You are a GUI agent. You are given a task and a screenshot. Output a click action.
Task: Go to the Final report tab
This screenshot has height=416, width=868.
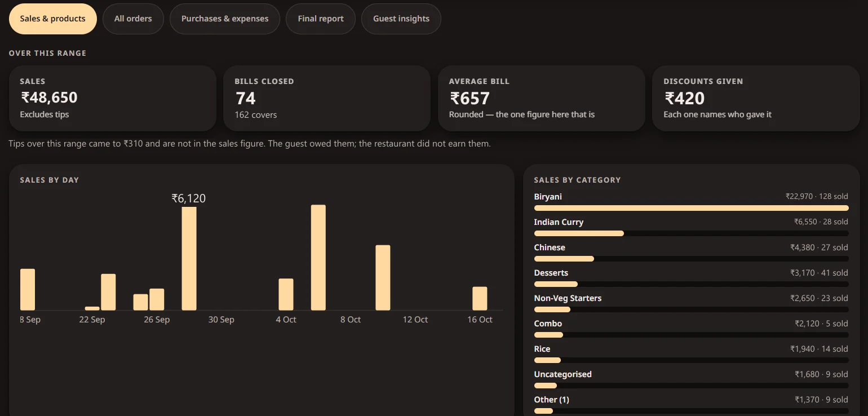(x=321, y=19)
